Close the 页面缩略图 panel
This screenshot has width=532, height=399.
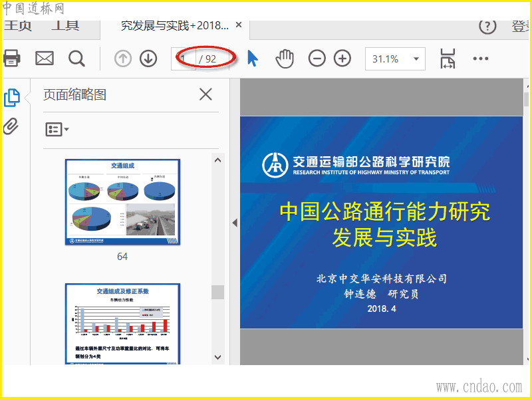[205, 94]
